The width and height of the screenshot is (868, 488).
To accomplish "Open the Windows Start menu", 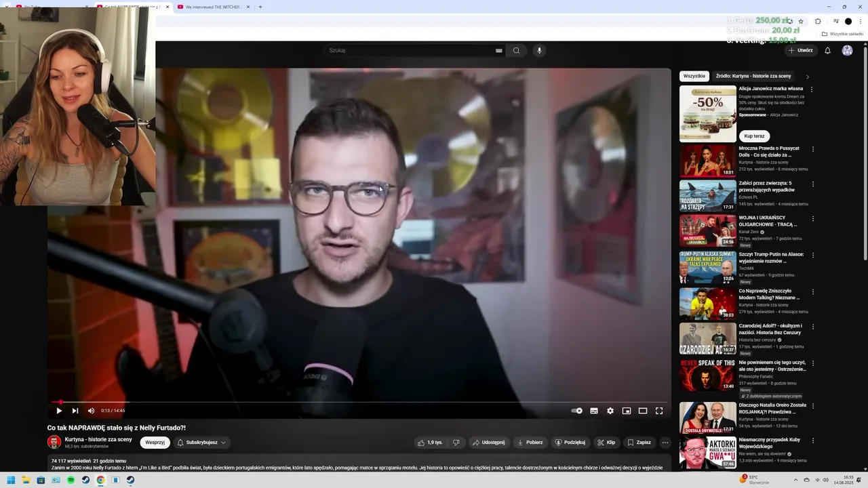I will [10, 480].
